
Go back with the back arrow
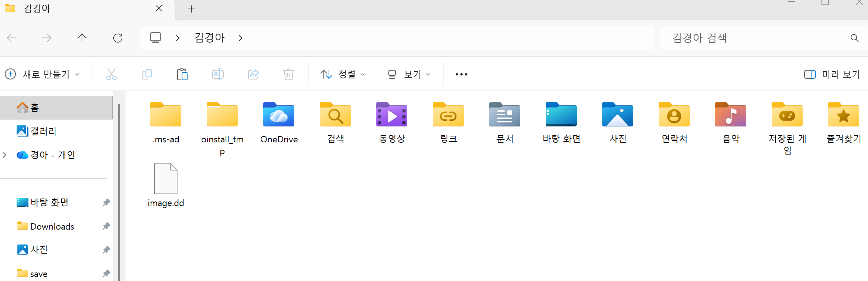(11, 38)
